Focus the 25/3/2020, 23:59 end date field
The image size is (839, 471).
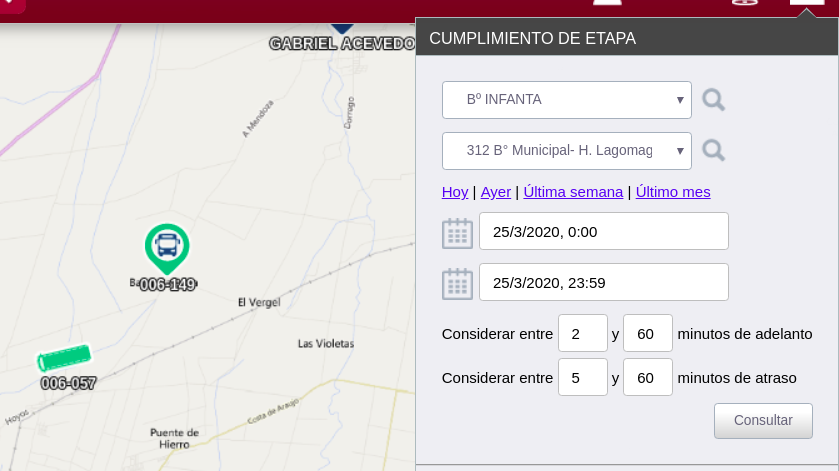pyautogui.click(x=603, y=283)
